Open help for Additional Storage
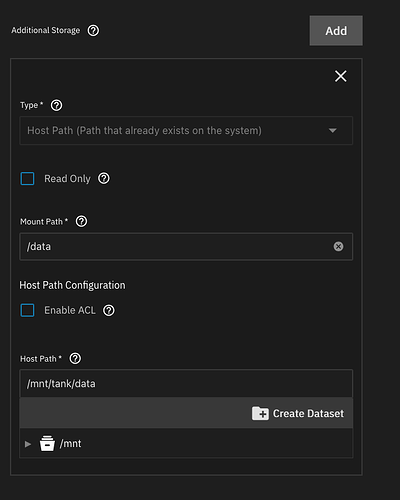The width and height of the screenshot is (400, 500). point(93,31)
